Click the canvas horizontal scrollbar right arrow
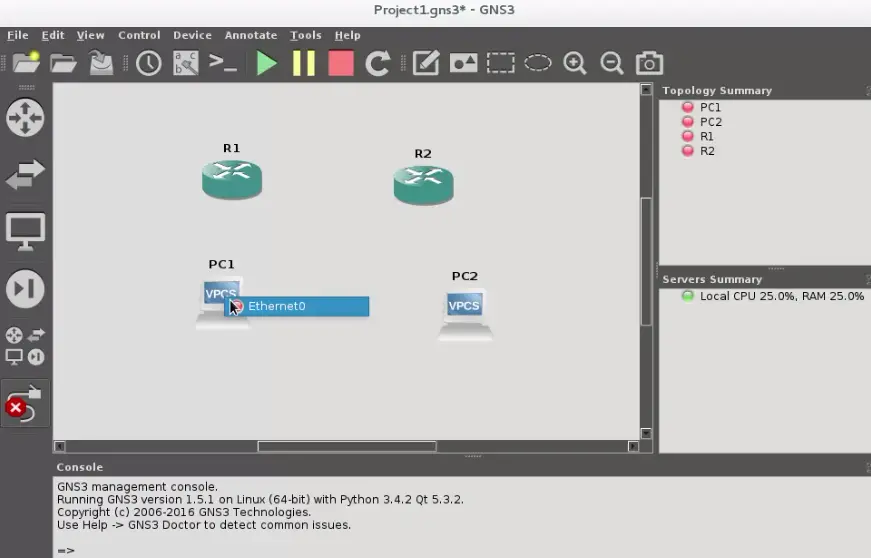 (x=633, y=446)
